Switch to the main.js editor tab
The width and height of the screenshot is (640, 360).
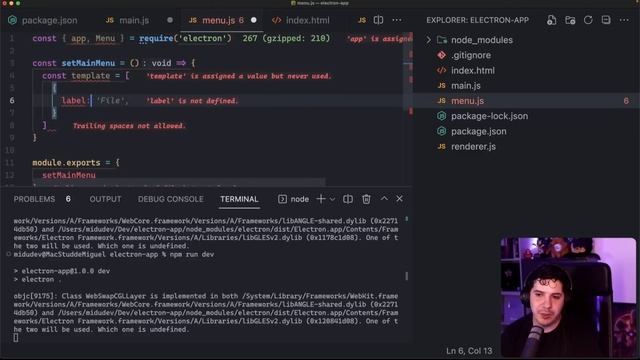click(134, 20)
